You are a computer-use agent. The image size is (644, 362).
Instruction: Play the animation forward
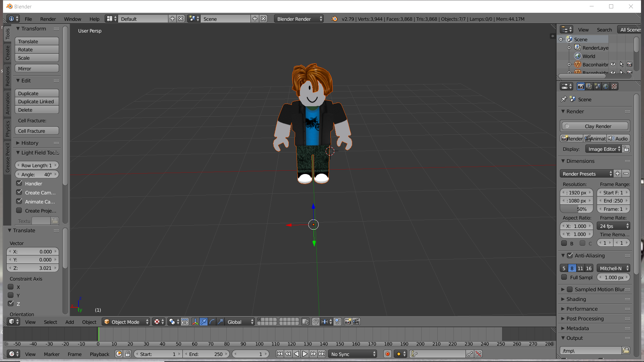tap(305, 354)
